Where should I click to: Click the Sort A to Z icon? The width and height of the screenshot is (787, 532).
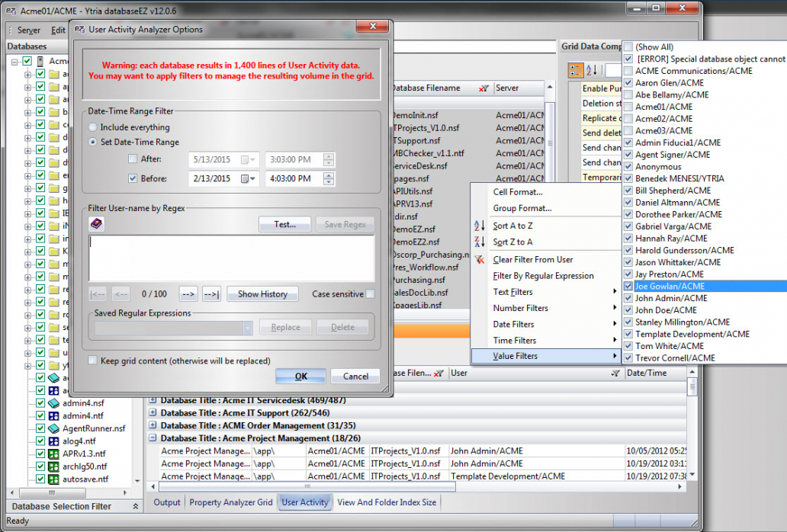[480, 226]
